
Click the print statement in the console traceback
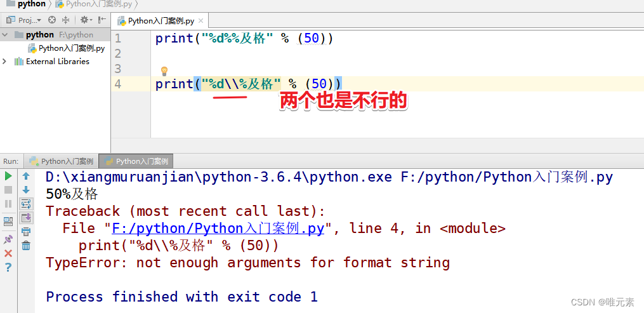[179, 246]
